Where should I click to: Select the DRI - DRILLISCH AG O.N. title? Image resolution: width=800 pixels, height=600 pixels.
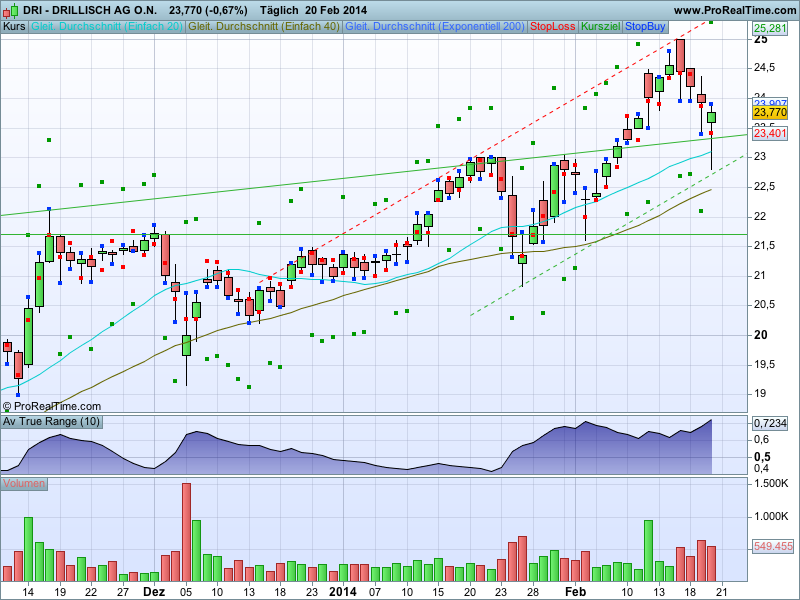click(x=90, y=10)
